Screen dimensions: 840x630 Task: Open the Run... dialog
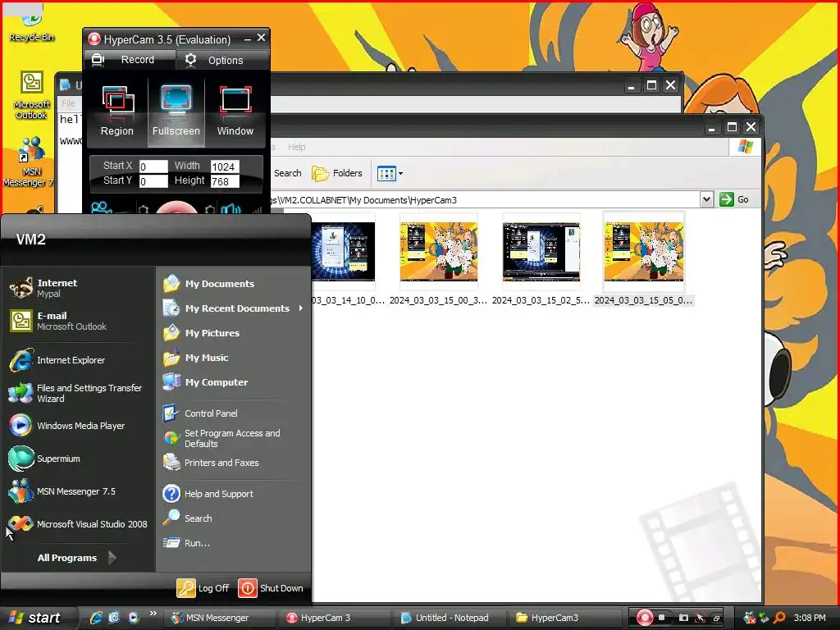pos(233,543)
